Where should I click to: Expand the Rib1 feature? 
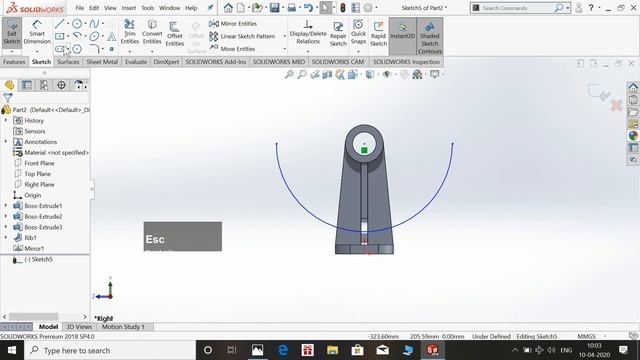pos(6,238)
